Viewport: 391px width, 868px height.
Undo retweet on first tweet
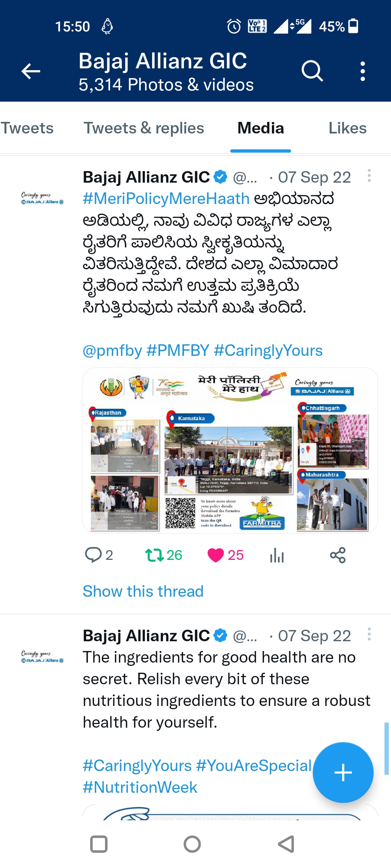(163, 555)
